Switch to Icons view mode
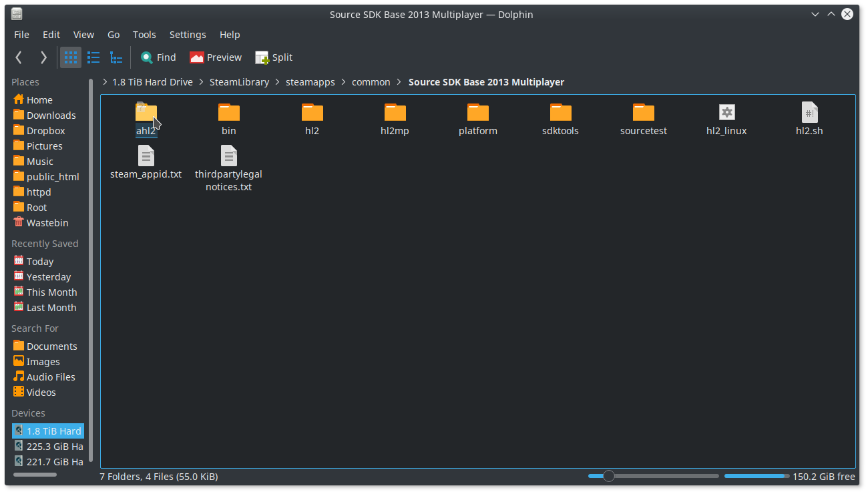Screen dimensions: 868x494 71,57
